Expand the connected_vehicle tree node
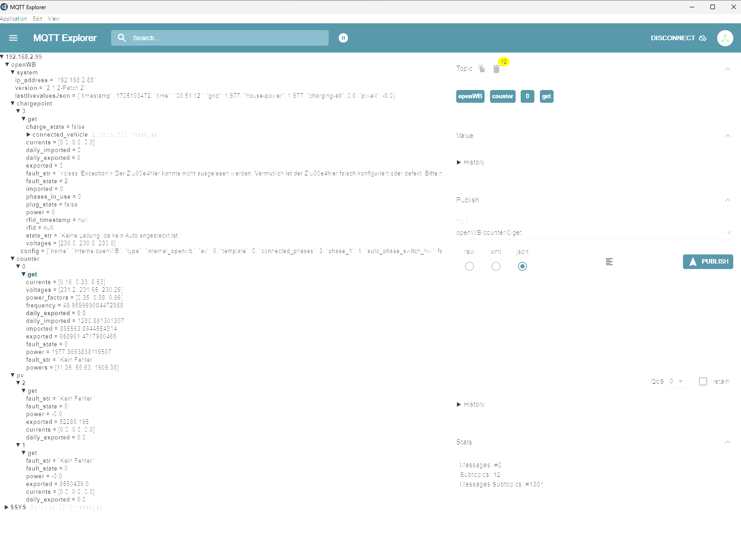 [x=28, y=135]
